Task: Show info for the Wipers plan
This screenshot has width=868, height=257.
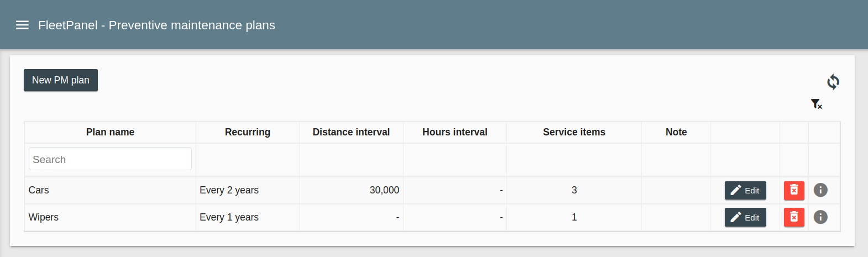Action: click(x=820, y=217)
